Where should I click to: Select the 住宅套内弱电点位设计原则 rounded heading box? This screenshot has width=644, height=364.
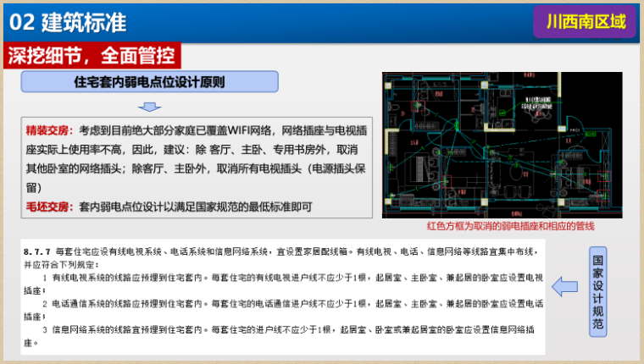[149, 83]
